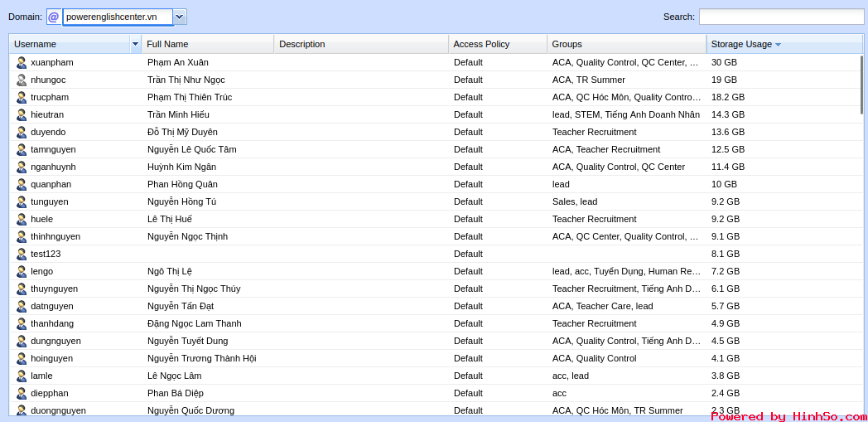Image resolution: width=868 pixels, height=422 pixels.
Task: Sort by the Groups column header
Action: [627, 44]
